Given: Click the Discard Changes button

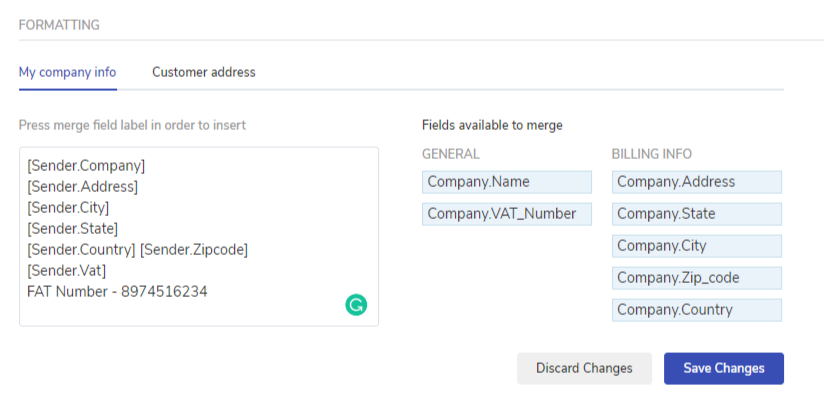Looking at the screenshot, I should [x=584, y=368].
